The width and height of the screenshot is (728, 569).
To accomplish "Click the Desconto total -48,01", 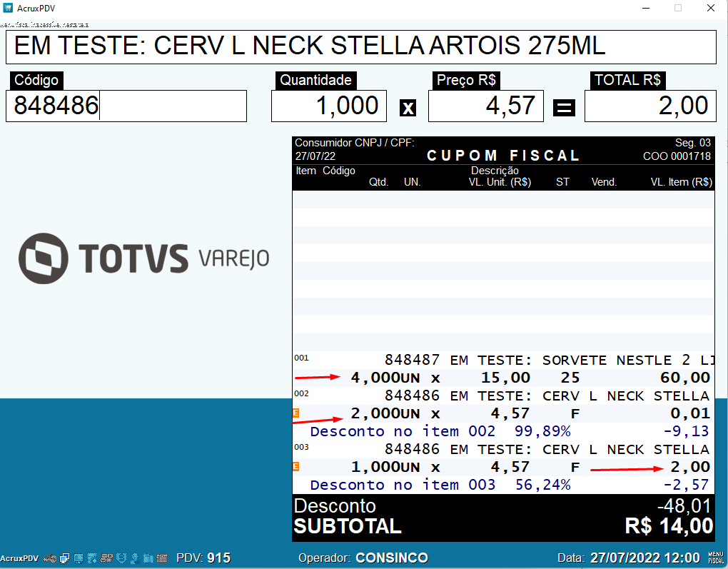I will 684,506.
